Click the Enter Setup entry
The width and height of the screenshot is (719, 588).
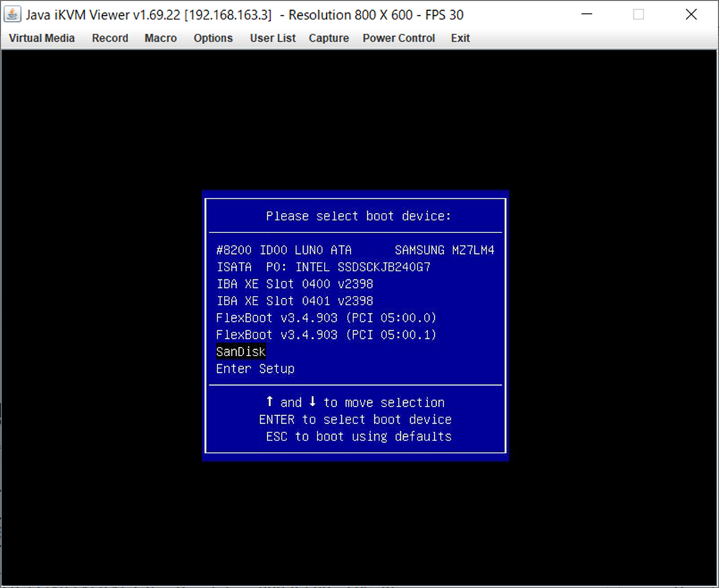click(256, 368)
